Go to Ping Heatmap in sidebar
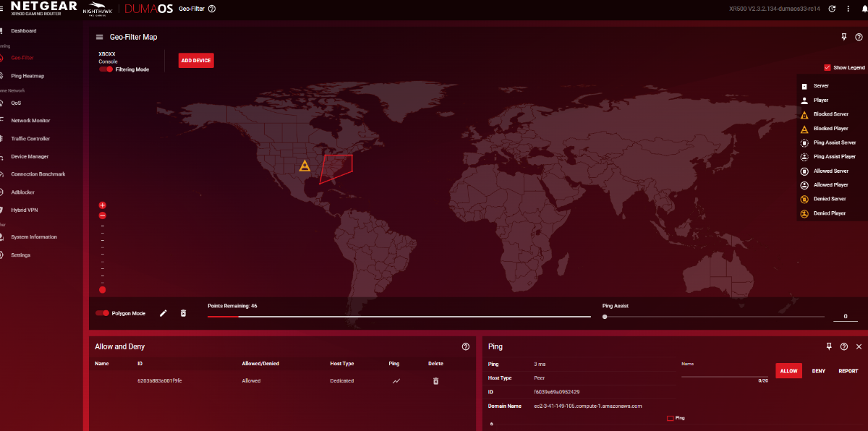 click(27, 76)
